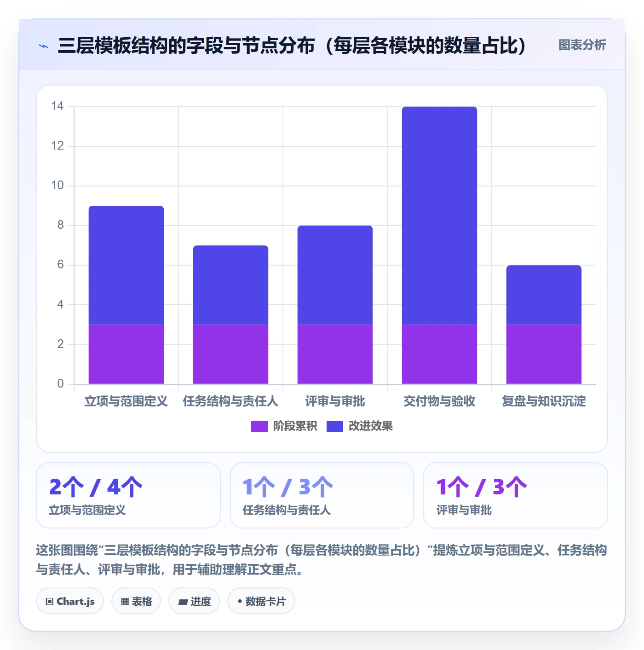
Task: Select the purple 阶段累积 bar for 交付物与验收
Action: (x=439, y=354)
